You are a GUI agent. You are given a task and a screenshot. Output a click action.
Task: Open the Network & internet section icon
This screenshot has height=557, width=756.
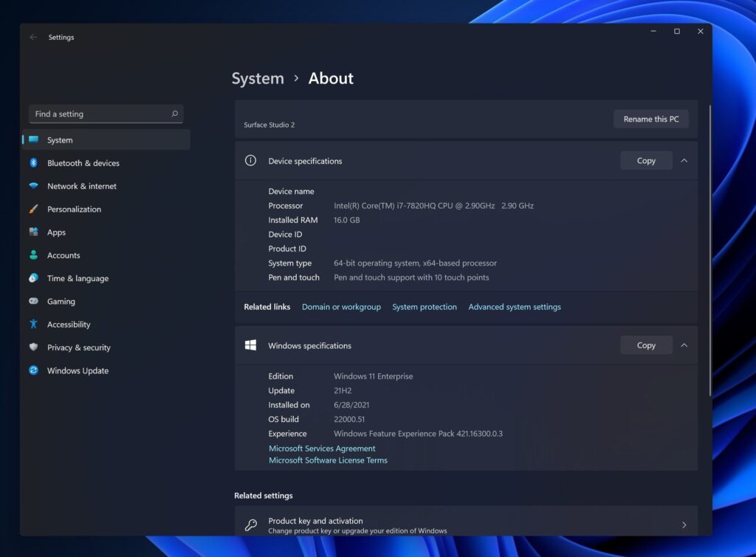[x=35, y=186]
